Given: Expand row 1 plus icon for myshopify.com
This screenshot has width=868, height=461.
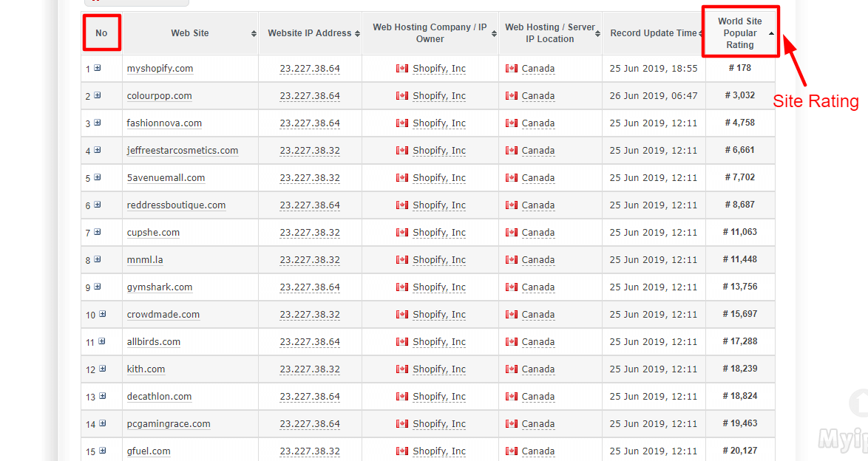Looking at the screenshot, I should click(x=98, y=68).
